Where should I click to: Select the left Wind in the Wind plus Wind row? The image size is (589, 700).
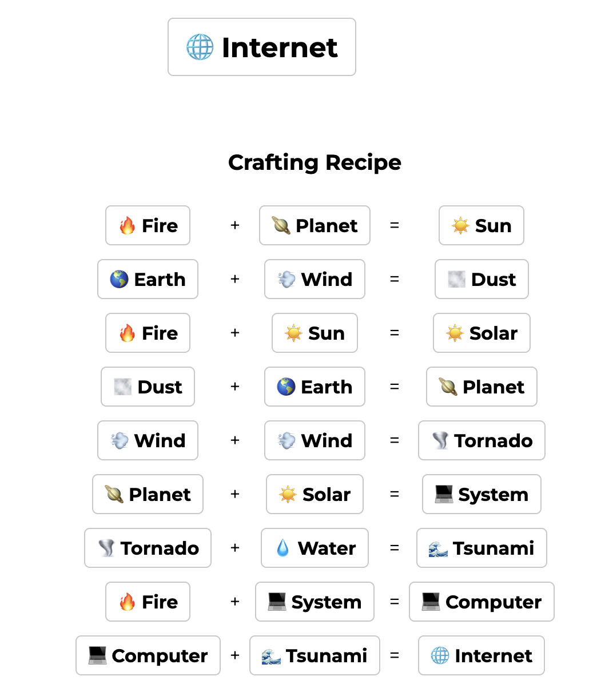[x=148, y=440]
